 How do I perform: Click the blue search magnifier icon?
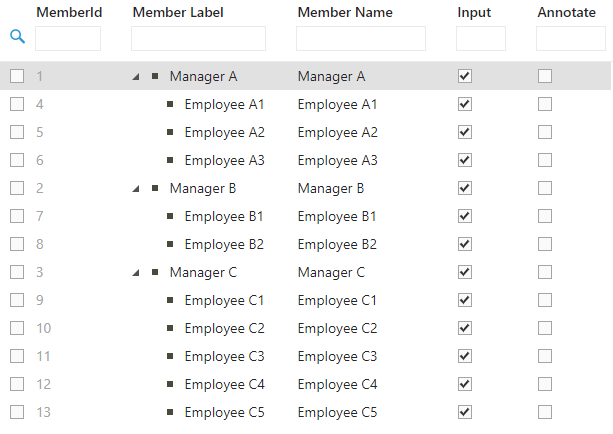point(18,37)
